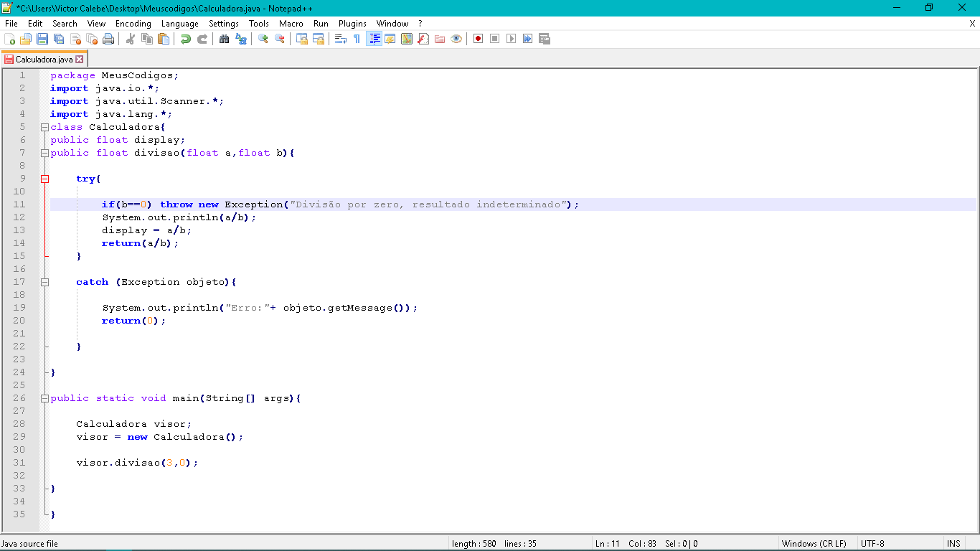
Task: Start macro recording with the red Record icon
Action: [x=478, y=39]
